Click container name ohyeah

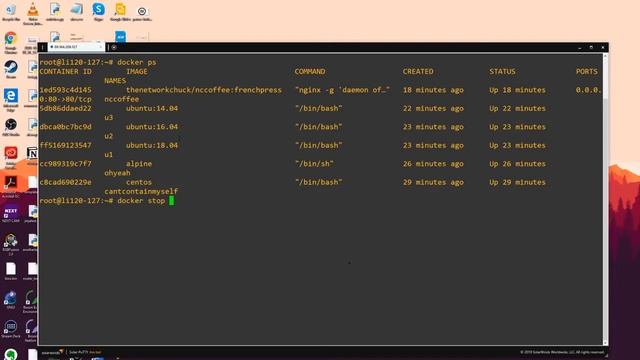117,173
